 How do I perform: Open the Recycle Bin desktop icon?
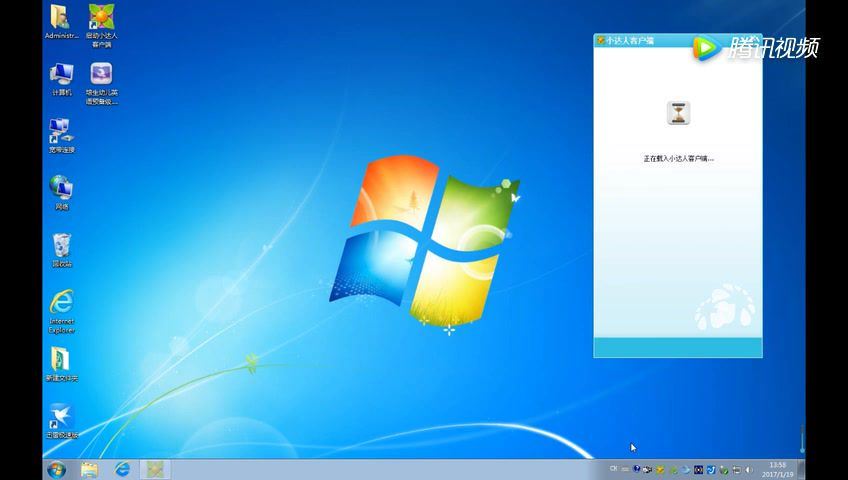coord(61,250)
